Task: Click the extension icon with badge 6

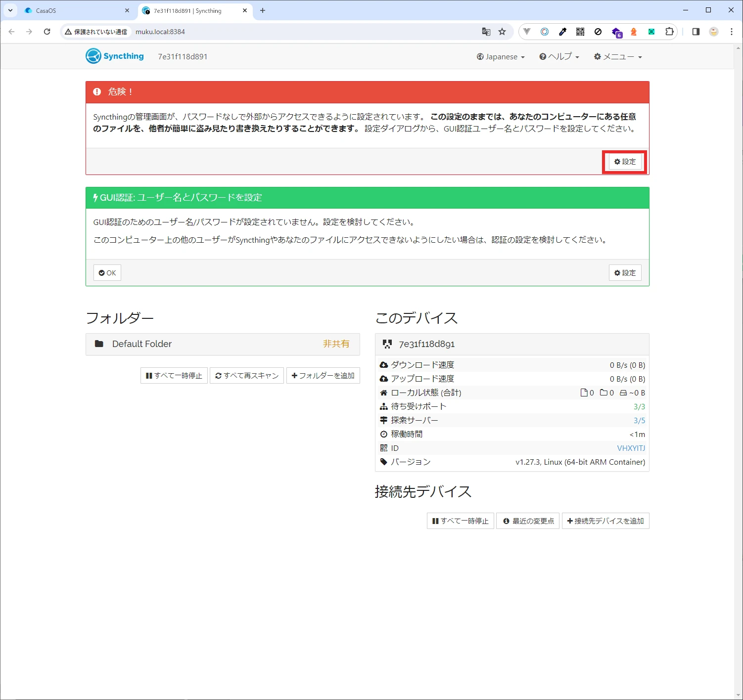Action: pyautogui.click(x=616, y=32)
